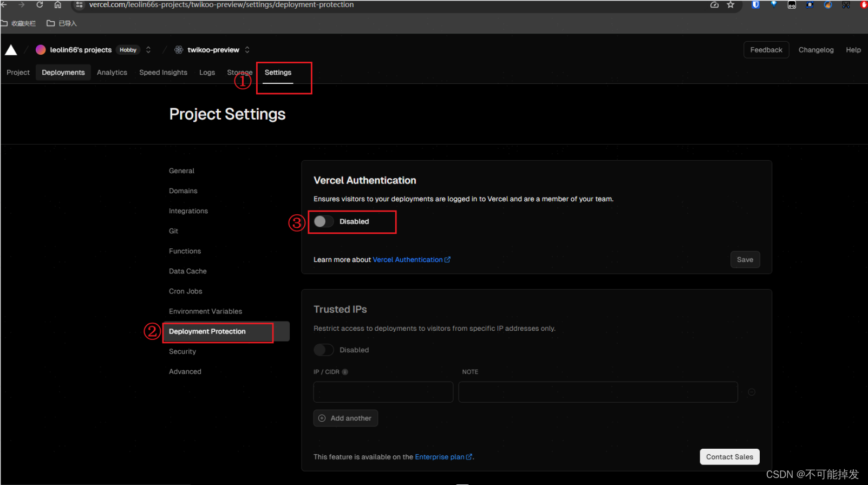The height and width of the screenshot is (485, 868).
Task: Open the Analytics tab
Action: click(x=112, y=73)
